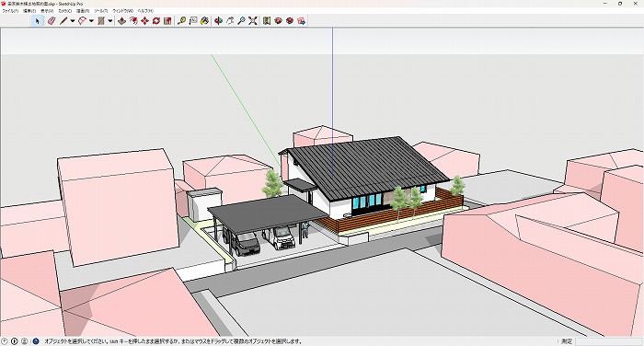
Task: Click the second status bar circle icon
Action: (x=15, y=341)
